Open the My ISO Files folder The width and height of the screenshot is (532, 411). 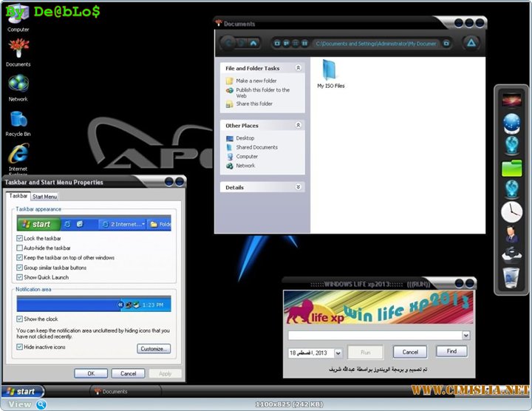pyautogui.click(x=330, y=72)
